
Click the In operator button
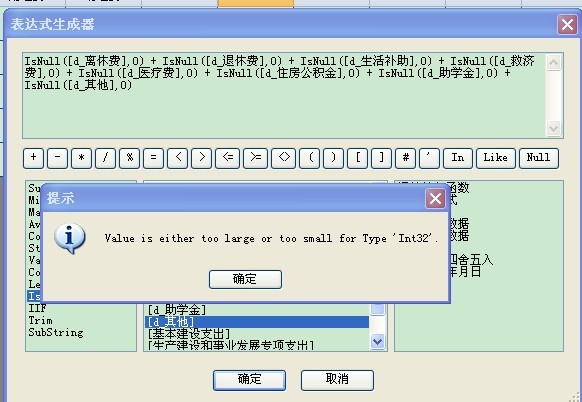click(x=458, y=158)
